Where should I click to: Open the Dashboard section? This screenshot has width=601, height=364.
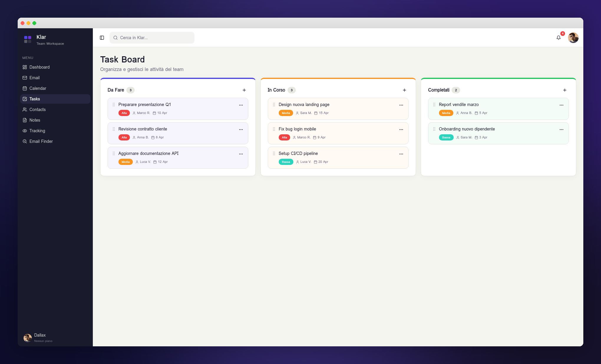tap(39, 67)
